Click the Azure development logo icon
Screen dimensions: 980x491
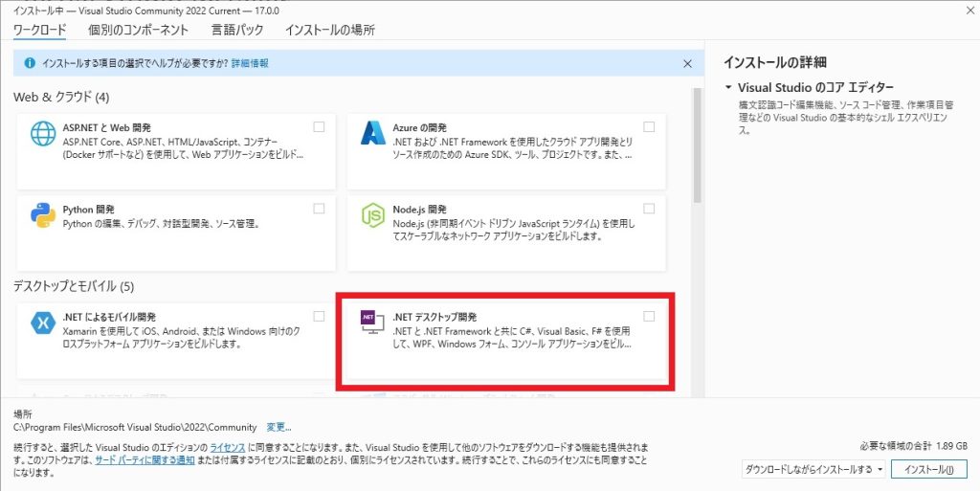pos(372,133)
